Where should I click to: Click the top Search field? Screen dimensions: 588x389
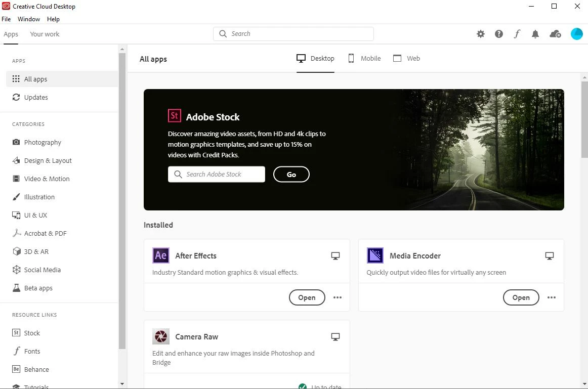tap(293, 34)
